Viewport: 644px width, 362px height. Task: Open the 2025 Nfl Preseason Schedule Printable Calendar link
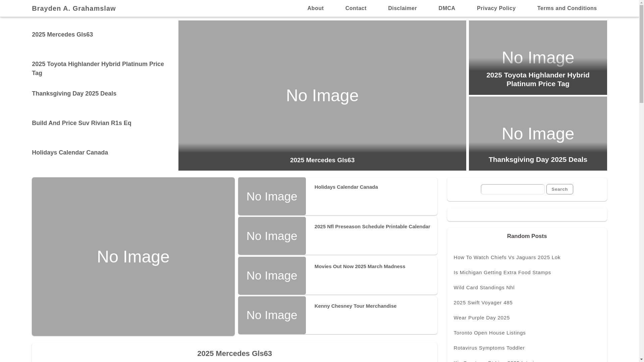pos(372,227)
